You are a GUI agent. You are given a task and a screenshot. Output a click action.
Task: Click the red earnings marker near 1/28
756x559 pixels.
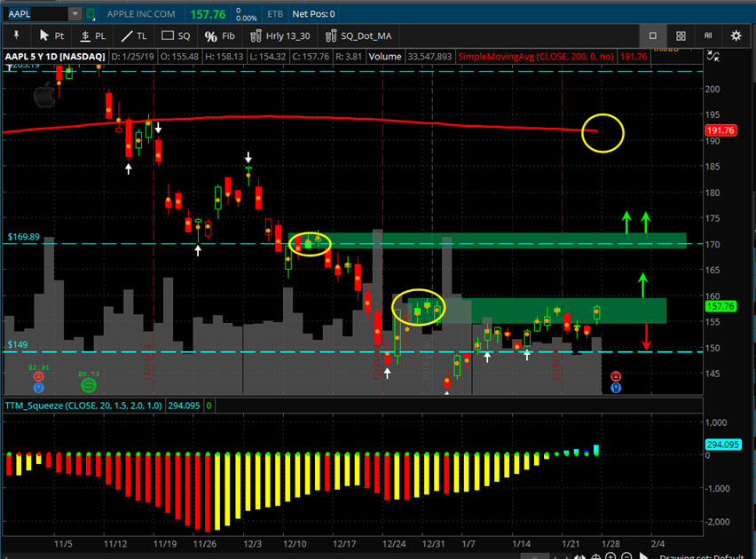(615, 377)
